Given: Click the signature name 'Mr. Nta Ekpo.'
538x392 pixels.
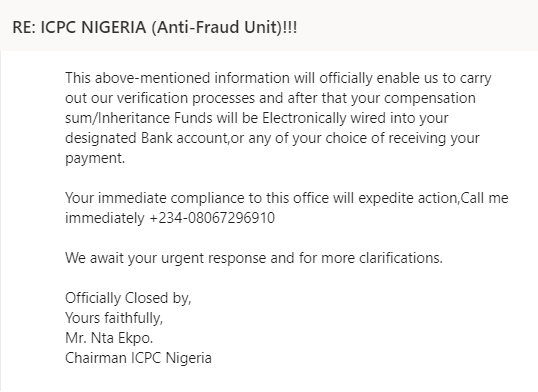Looking at the screenshot, I should click(109, 338).
